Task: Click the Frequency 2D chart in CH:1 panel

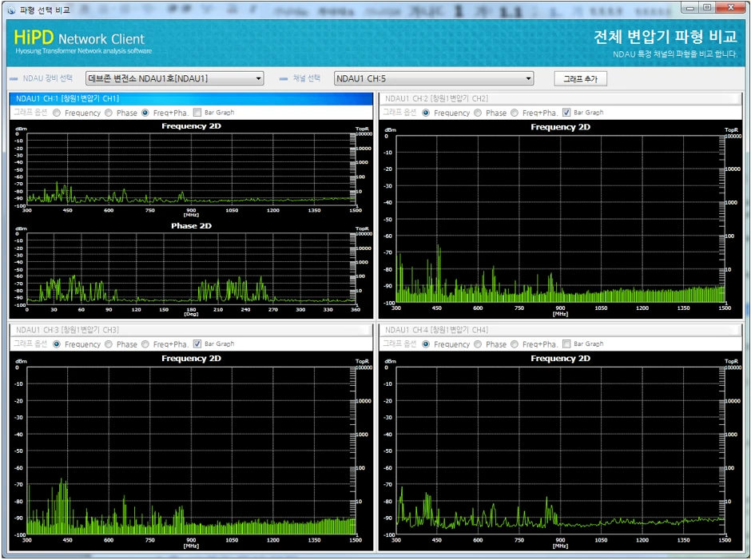Action: click(x=191, y=169)
